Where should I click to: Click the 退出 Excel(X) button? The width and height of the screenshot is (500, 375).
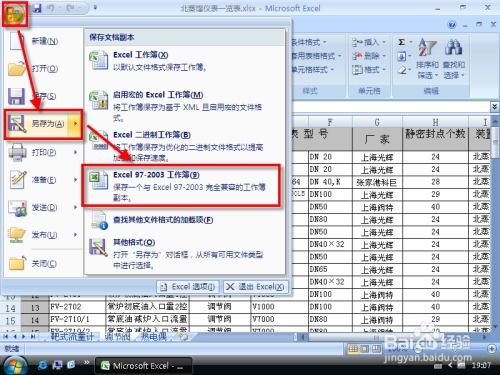[x=256, y=287]
